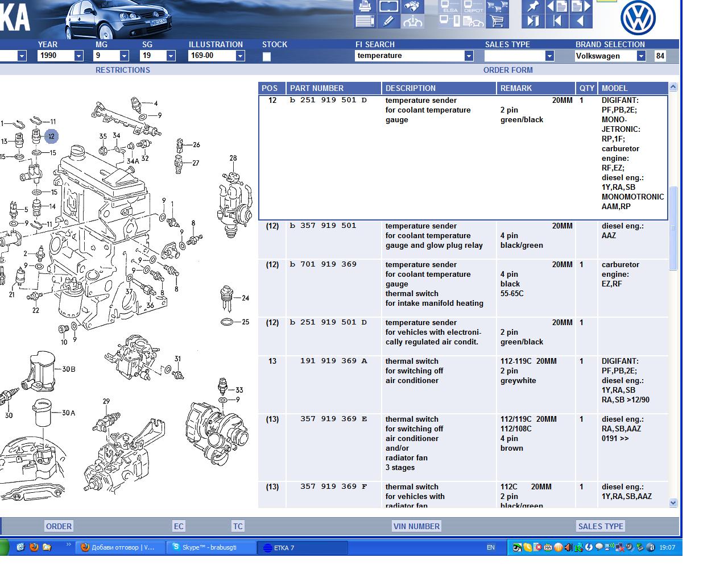Go to next page illustration icon

[581, 7]
